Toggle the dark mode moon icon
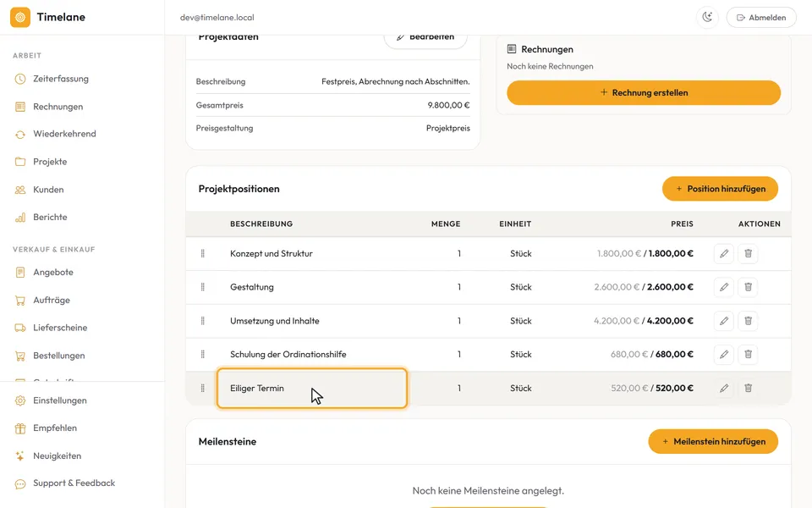The height and width of the screenshot is (508, 812). point(707,17)
